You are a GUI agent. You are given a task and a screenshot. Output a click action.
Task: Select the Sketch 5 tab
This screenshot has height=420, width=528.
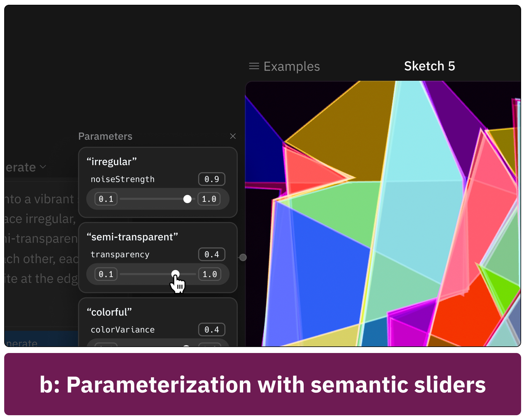click(x=429, y=66)
